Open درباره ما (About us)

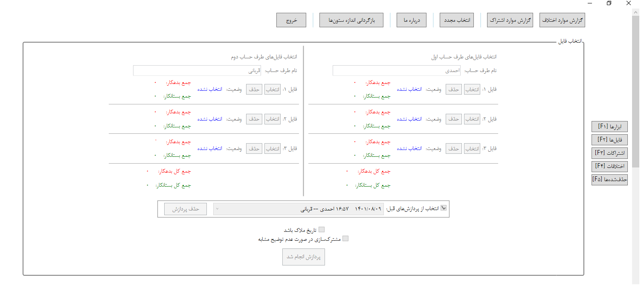[x=412, y=20]
